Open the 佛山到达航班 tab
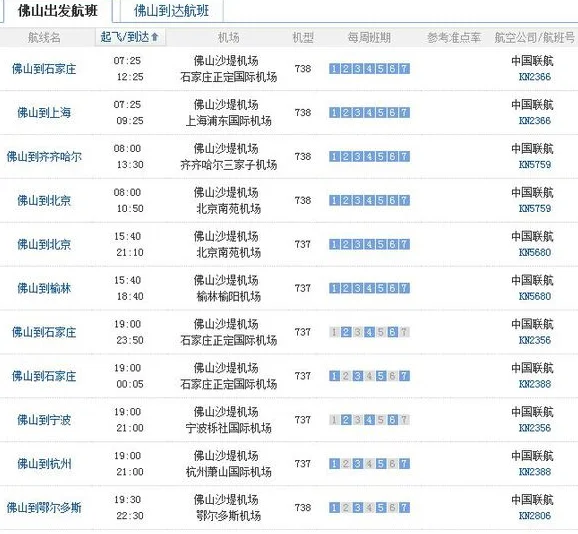This screenshot has height=534, width=578. [x=172, y=11]
